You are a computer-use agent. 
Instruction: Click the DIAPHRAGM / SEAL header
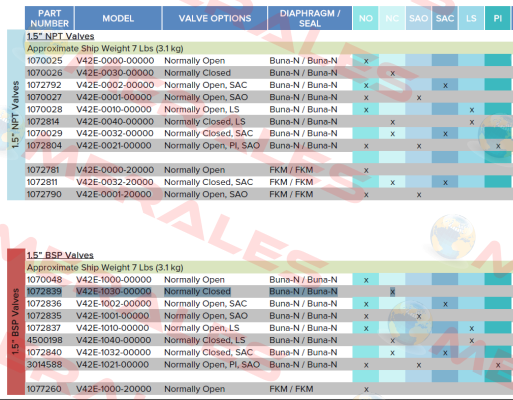[310, 18]
